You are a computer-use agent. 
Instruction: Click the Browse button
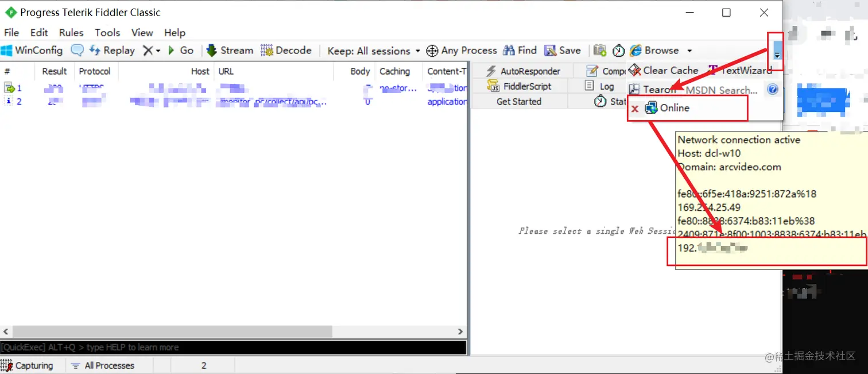(x=654, y=51)
